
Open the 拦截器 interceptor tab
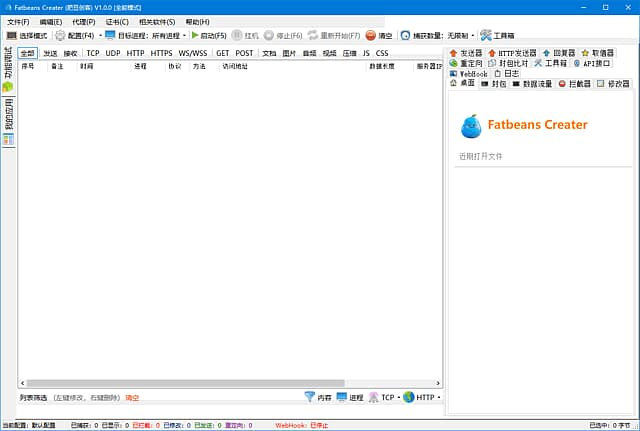573,84
